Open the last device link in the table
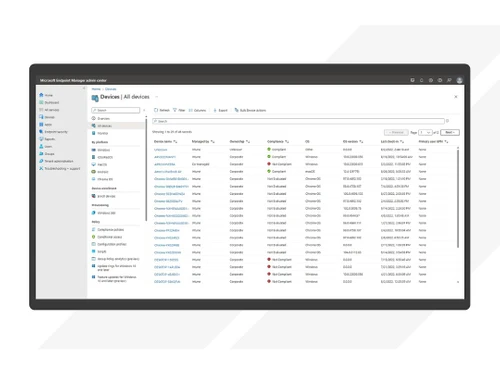The height and width of the screenshot is (375, 500). 167,282
